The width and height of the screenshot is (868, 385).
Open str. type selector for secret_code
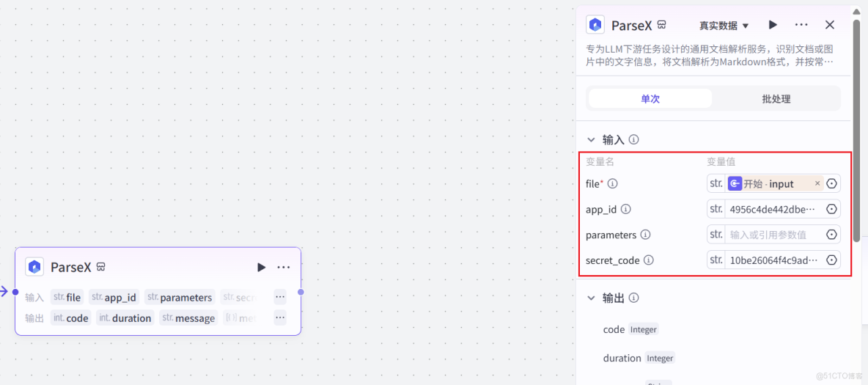point(716,260)
